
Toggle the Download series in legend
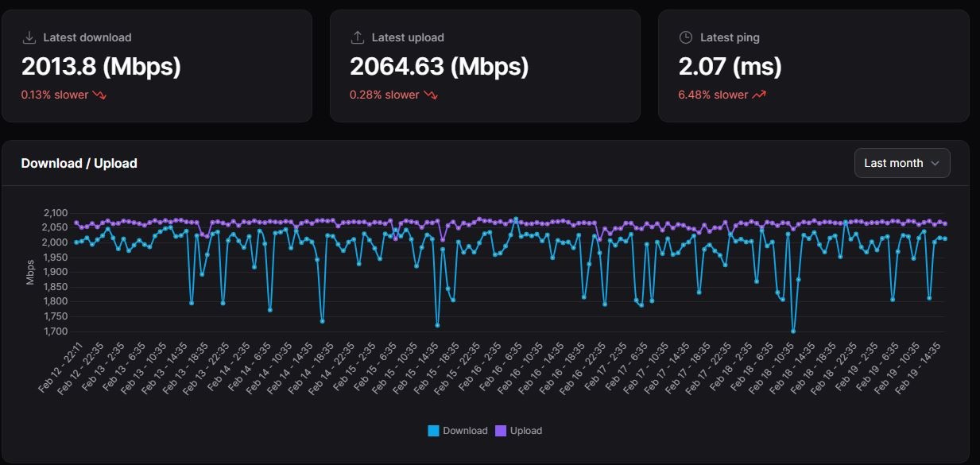click(465, 431)
